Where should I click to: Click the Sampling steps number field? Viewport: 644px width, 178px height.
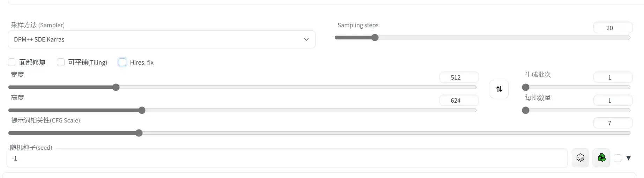tap(613, 28)
